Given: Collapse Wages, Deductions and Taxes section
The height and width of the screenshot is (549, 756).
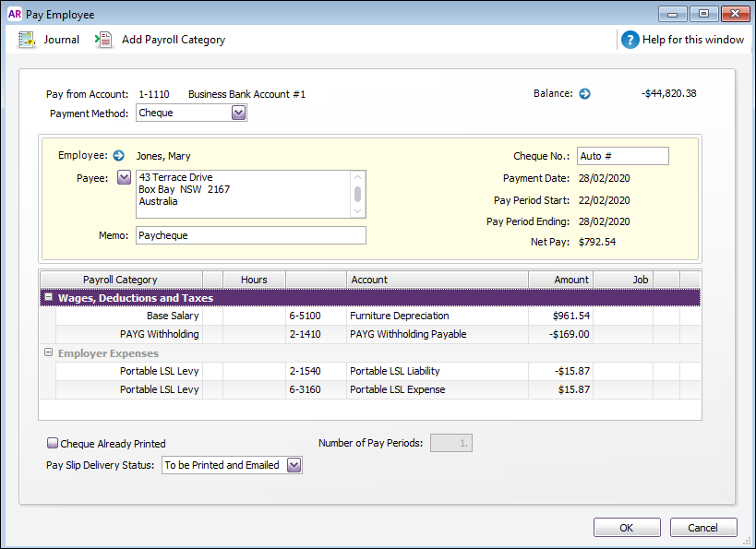Looking at the screenshot, I should [48, 298].
